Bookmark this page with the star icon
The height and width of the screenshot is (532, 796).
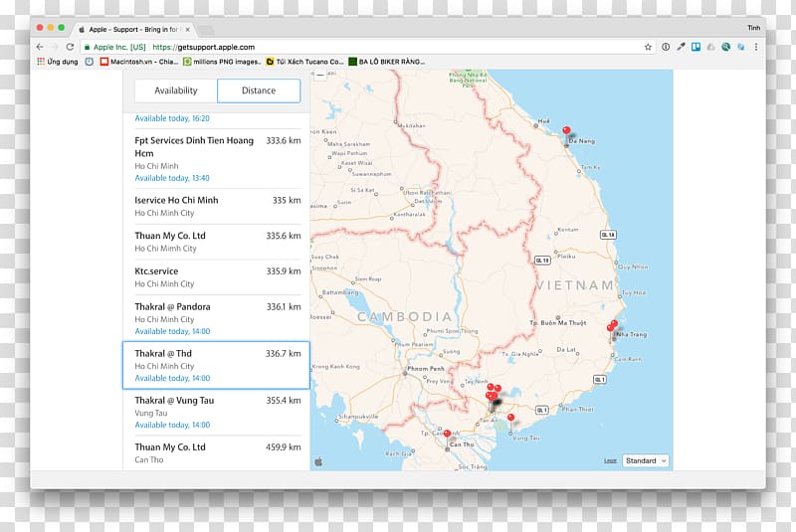[x=648, y=47]
